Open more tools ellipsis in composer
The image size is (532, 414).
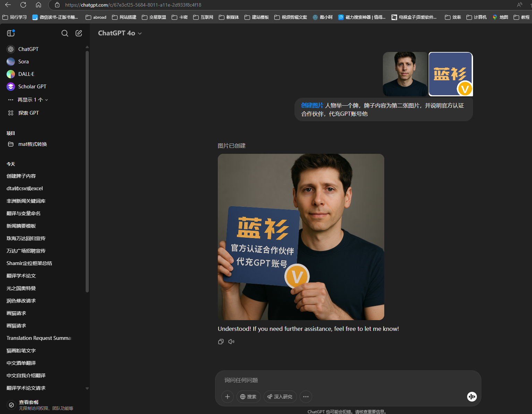[x=306, y=397]
